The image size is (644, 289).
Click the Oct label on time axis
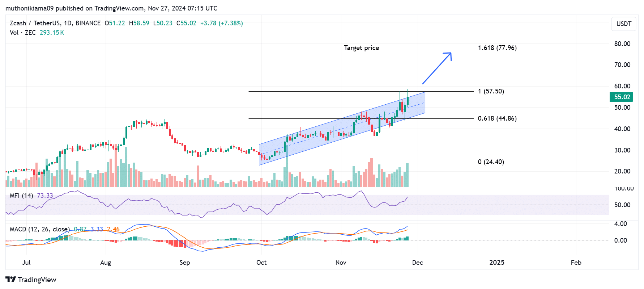(x=261, y=263)
